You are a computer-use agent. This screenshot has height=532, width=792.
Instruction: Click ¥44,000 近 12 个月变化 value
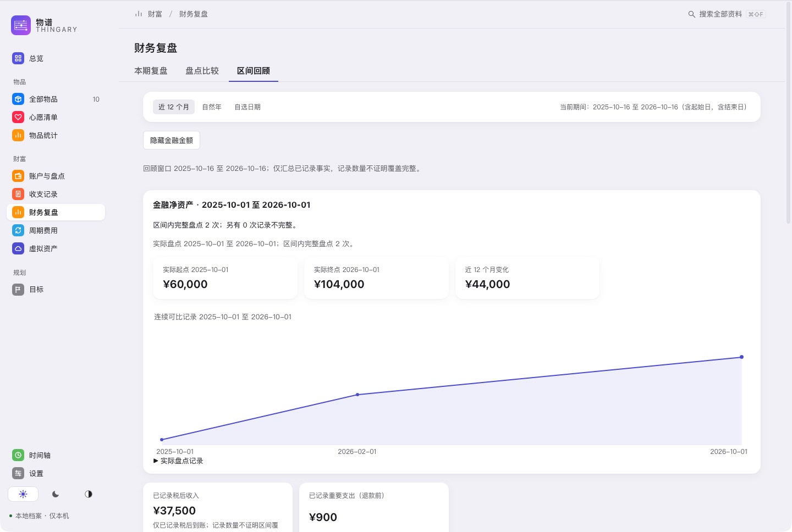click(x=488, y=284)
